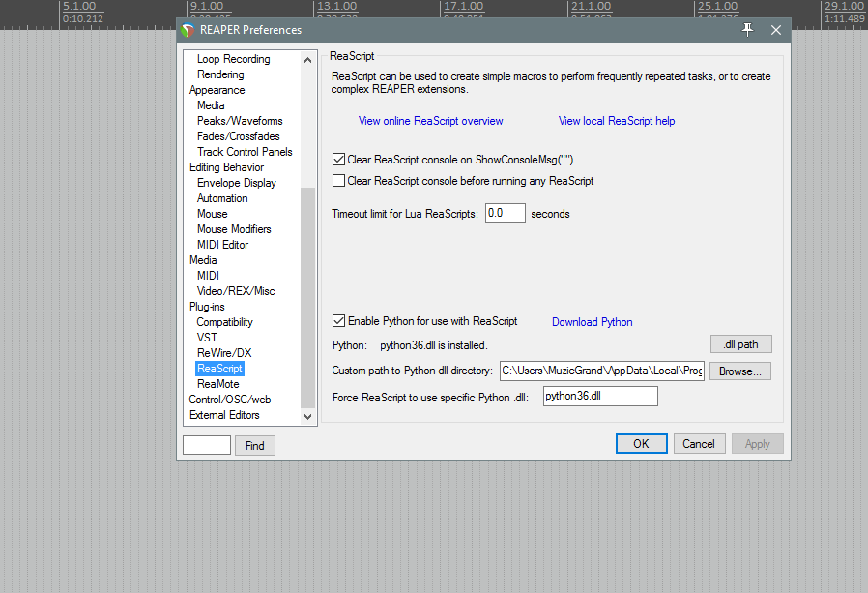
Task: Select MIDI Editor preferences page
Action: (222, 245)
